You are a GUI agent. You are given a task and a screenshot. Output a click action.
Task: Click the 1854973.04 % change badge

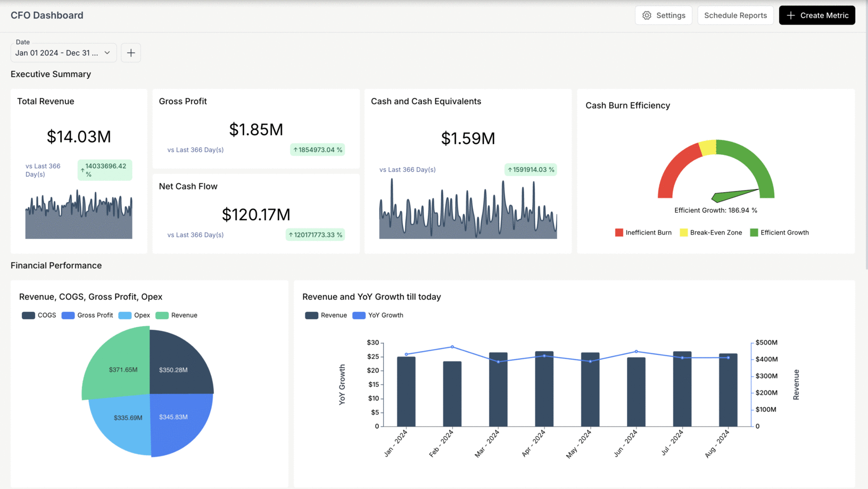[x=317, y=150]
